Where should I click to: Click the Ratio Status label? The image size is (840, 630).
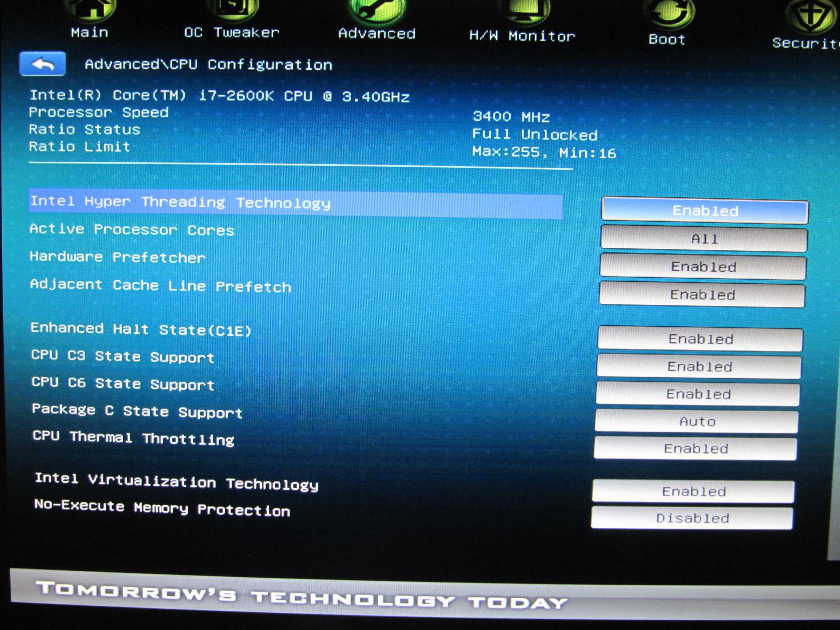click(x=85, y=129)
